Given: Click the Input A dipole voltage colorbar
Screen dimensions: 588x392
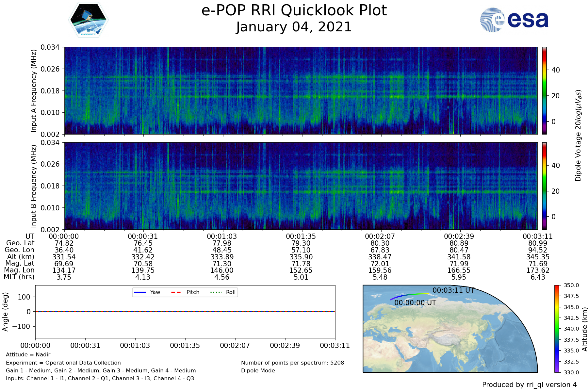Looking at the screenshot, I should (544, 90).
